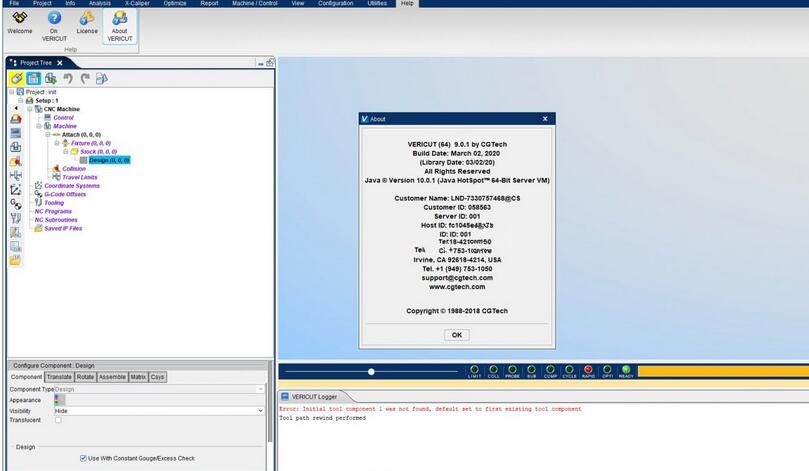Screen dimensions: 809x471
Task: Collapse the Stock (0, 0, 0) node
Action: pyautogui.click(x=66, y=152)
